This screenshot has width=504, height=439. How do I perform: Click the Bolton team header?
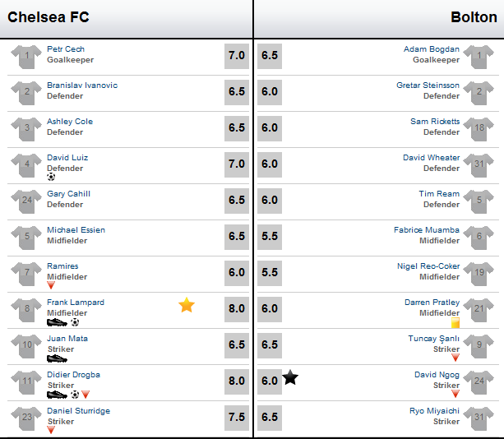(x=474, y=17)
